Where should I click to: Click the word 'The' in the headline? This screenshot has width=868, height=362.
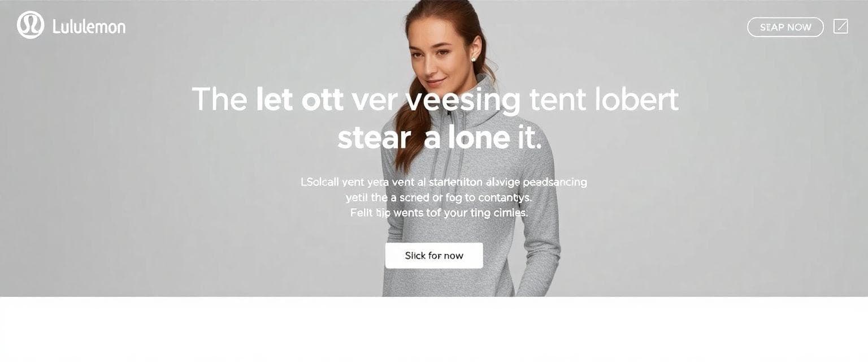[220, 100]
